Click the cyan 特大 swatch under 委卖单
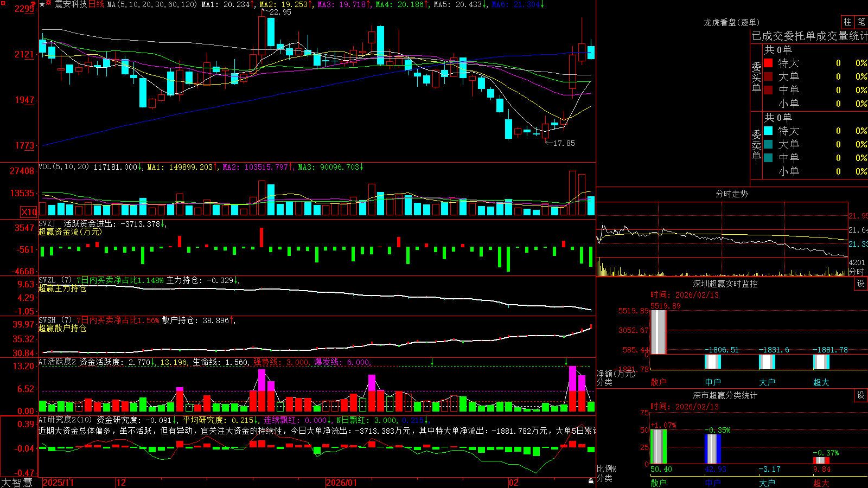This screenshot has width=868, height=488. (768, 131)
